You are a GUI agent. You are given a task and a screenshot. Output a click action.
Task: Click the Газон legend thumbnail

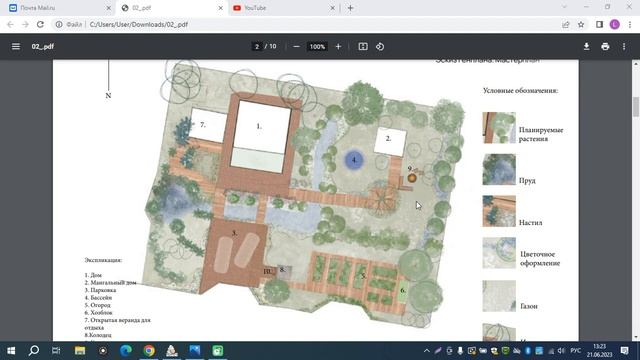click(x=499, y=296)
